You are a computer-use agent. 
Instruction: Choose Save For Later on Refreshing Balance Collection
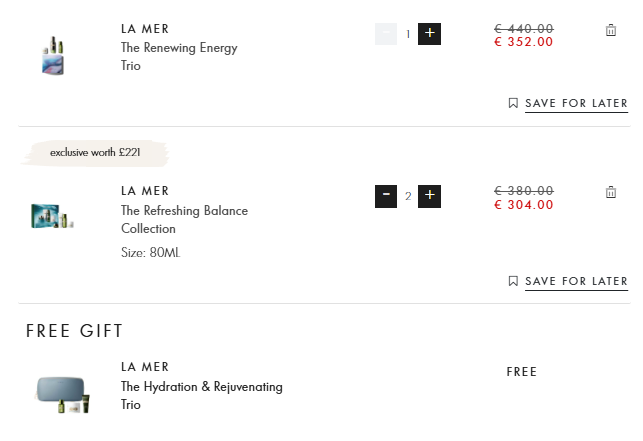pos(576,281)
